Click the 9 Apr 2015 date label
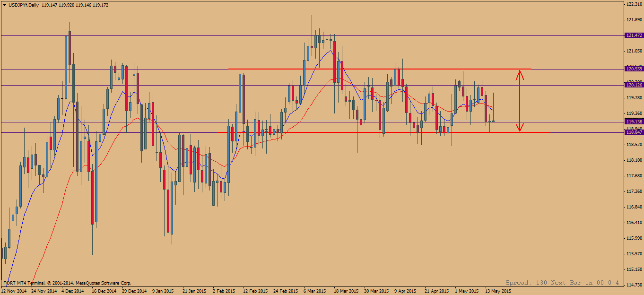 pyautogui.click(x=405, y=291)
